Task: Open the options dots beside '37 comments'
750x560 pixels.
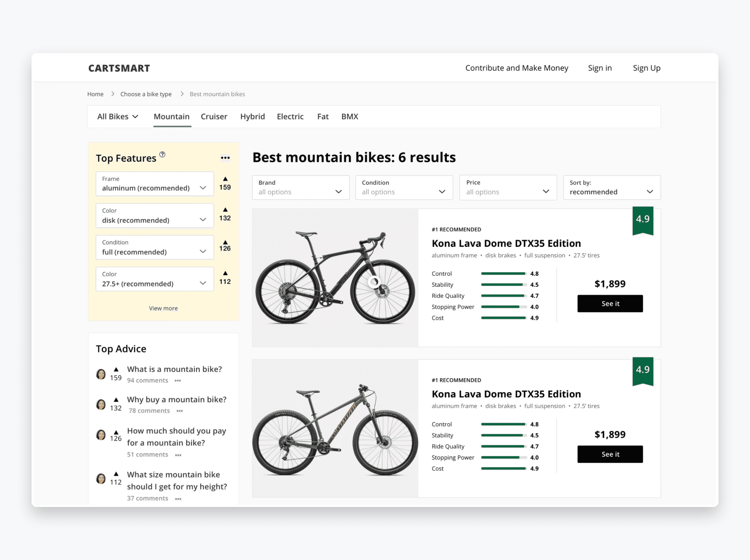Action: [178, 499]
